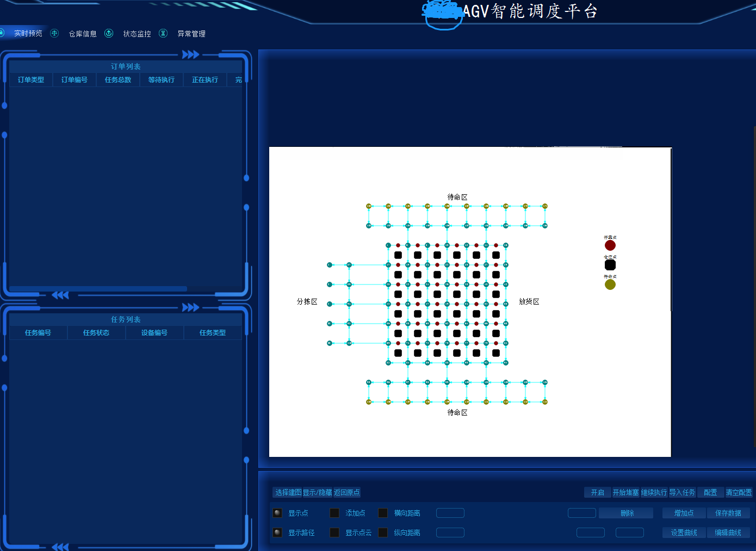Click the olive legend circle
756x551 pixels.
(610, 284)
